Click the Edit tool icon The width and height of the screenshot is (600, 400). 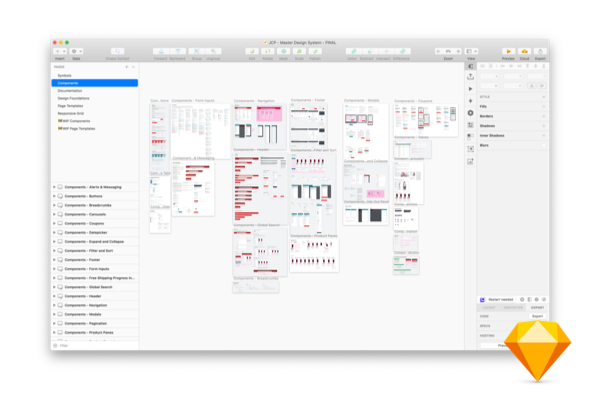coord(252,51)
